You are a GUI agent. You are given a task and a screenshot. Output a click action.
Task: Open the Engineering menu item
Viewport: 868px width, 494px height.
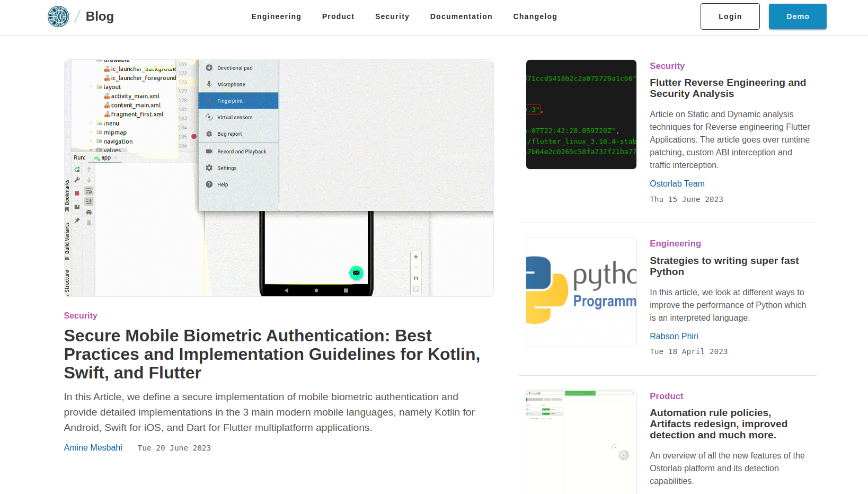(x=276, y=16)
